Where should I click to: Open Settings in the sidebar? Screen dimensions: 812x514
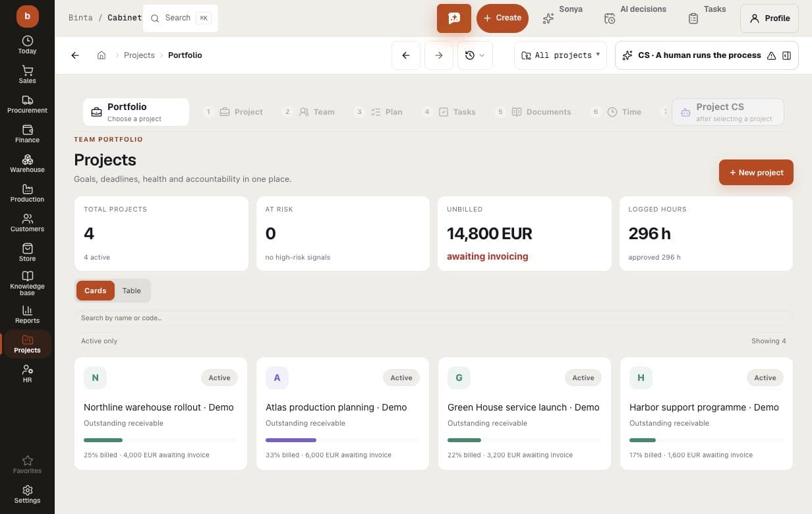pyautogui.click(x=27, y=494)
